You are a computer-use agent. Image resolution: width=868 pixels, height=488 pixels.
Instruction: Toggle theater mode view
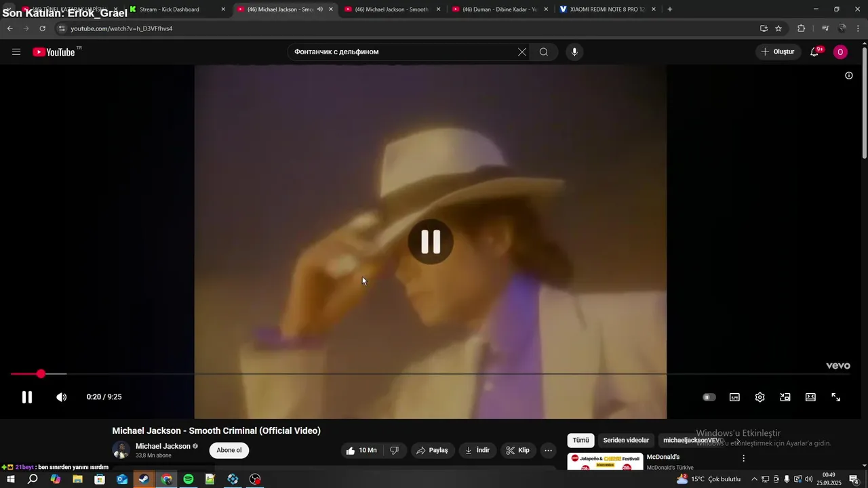click(x=810, y=397)
